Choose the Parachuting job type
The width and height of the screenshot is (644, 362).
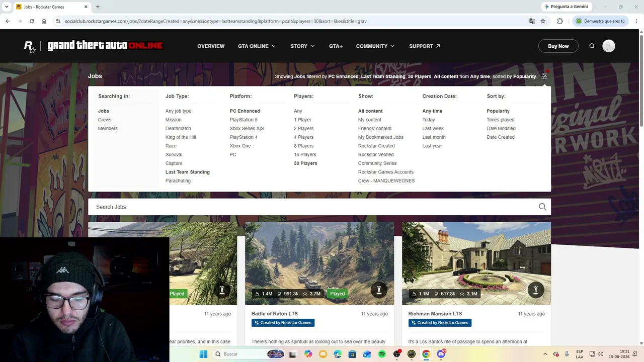[178, 180]
